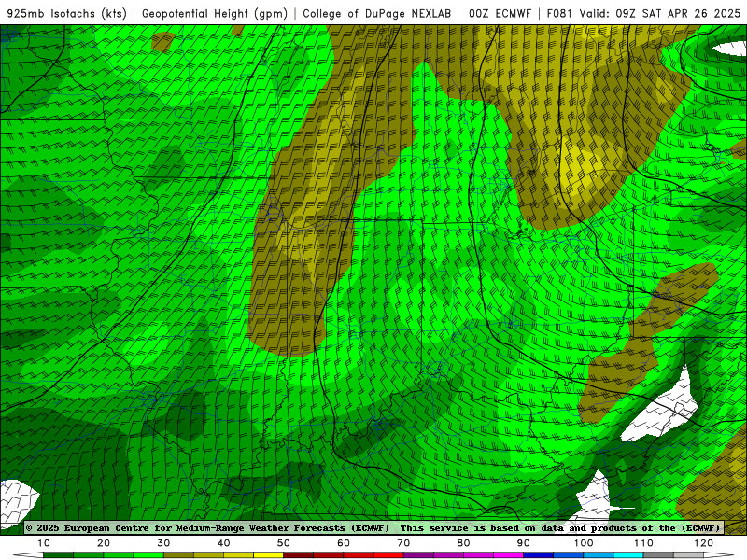Click the '40' color bar label

coord(223,543)
